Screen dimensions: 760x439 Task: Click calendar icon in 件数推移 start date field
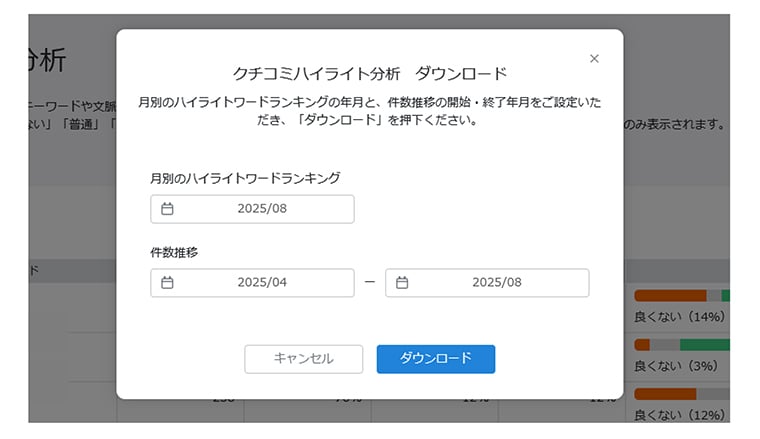167,283
